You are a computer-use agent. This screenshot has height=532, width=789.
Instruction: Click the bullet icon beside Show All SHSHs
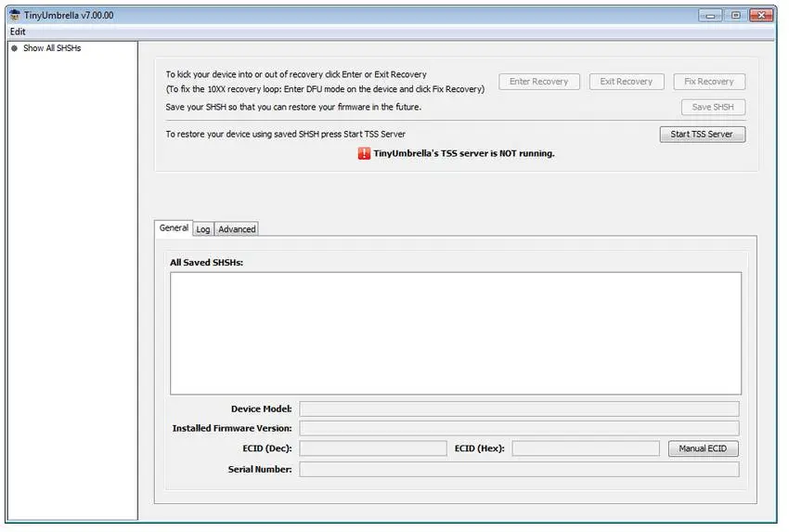(15, 48)
